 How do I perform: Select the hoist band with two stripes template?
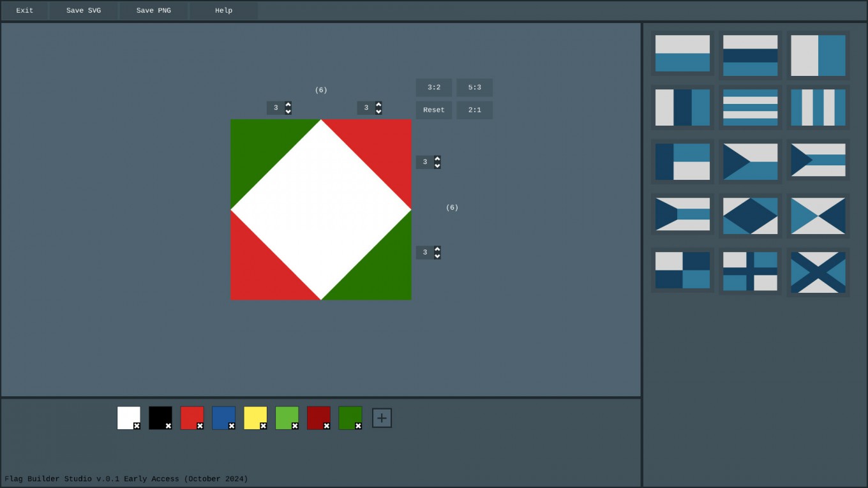pyautogui.click(x=682, y=161)
